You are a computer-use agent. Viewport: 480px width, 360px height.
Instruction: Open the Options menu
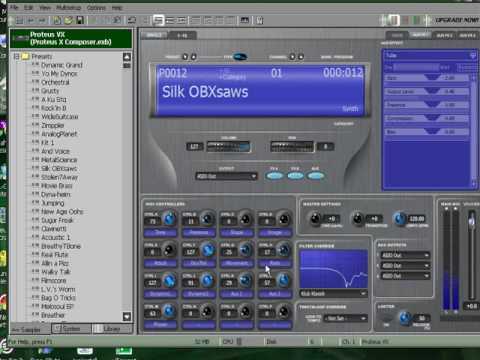(96, 7)
